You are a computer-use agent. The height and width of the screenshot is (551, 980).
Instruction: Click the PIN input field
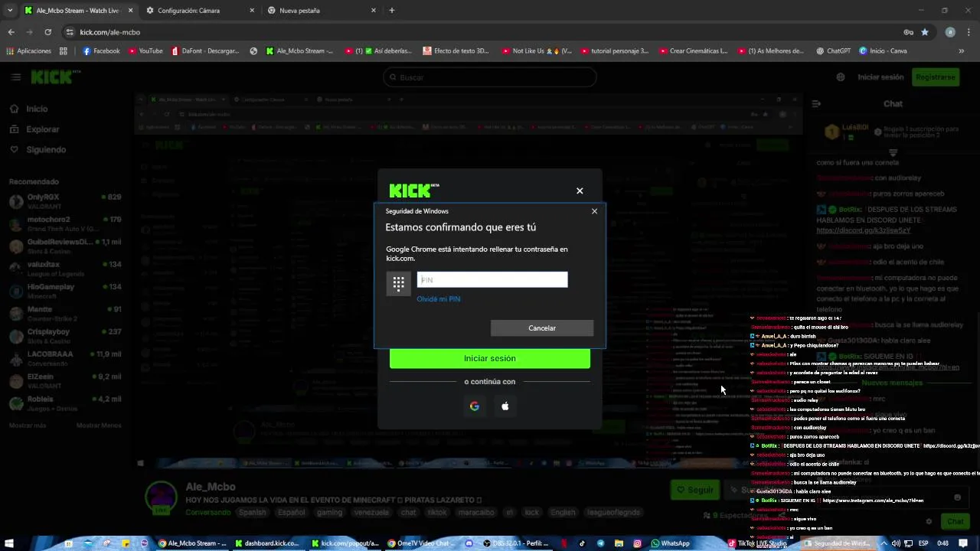coord(492,280)
